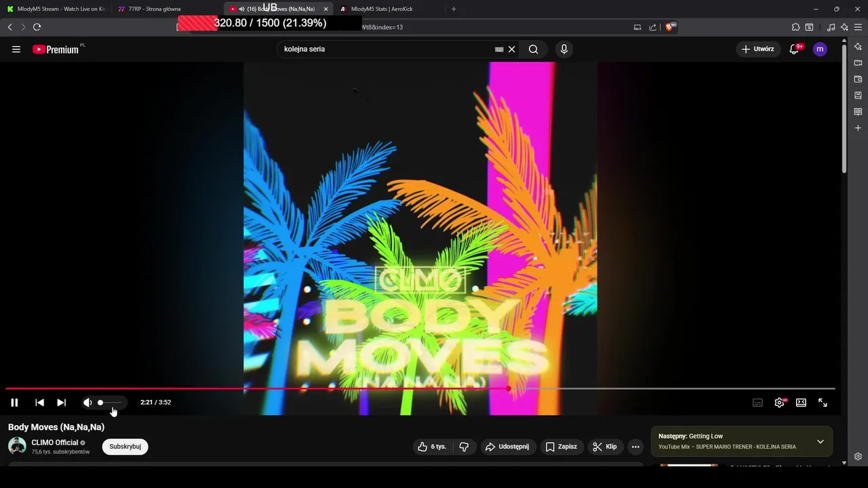
Task: Open sidebar Leo AI sparkle panel
Action: [858, 47]
